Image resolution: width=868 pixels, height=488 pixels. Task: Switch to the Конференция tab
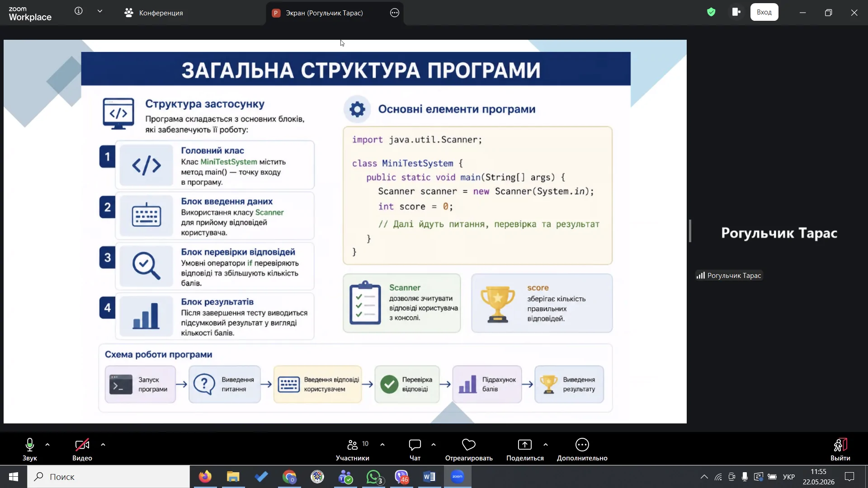pyautogui.click(x=154, y=13)
